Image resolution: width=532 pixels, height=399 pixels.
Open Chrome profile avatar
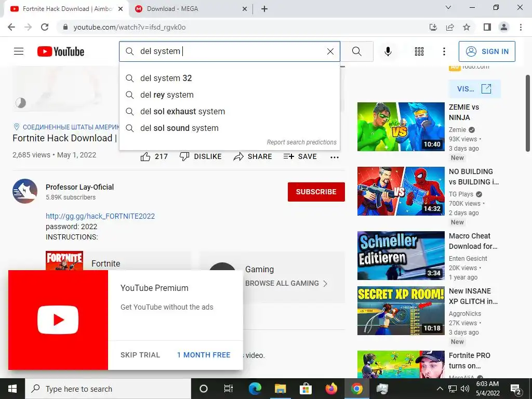coord(504,27)
